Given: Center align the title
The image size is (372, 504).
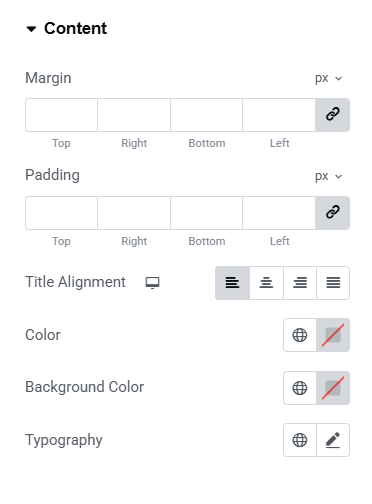Looking at the screenshot, I should pyautogui.click(x=266, y=283).
